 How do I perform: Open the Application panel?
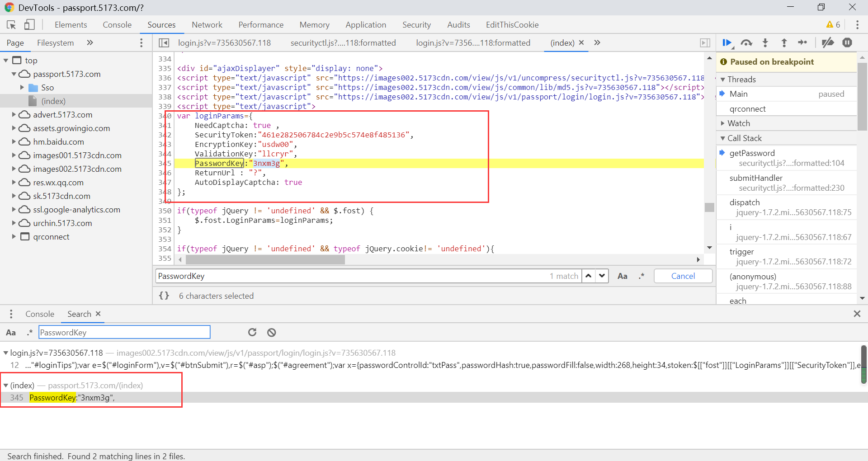click(366, 25)
